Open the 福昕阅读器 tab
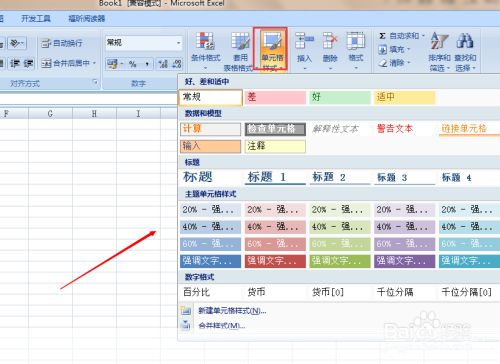The image size is (500, 364). [87, 19]
